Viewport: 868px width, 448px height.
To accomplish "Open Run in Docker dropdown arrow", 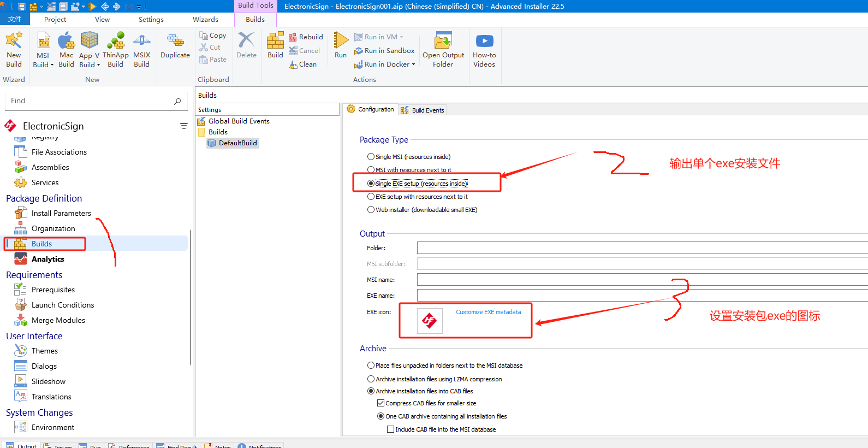I will 413,64.
